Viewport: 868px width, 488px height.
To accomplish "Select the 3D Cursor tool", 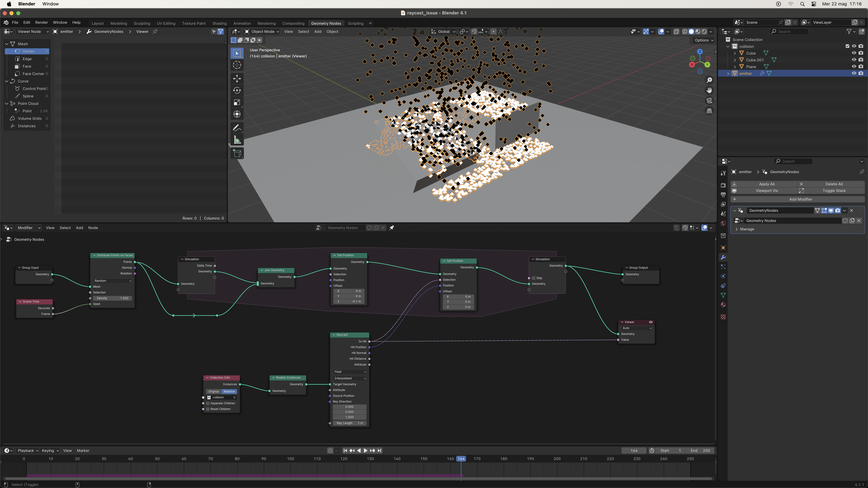I will pos(237,65).
